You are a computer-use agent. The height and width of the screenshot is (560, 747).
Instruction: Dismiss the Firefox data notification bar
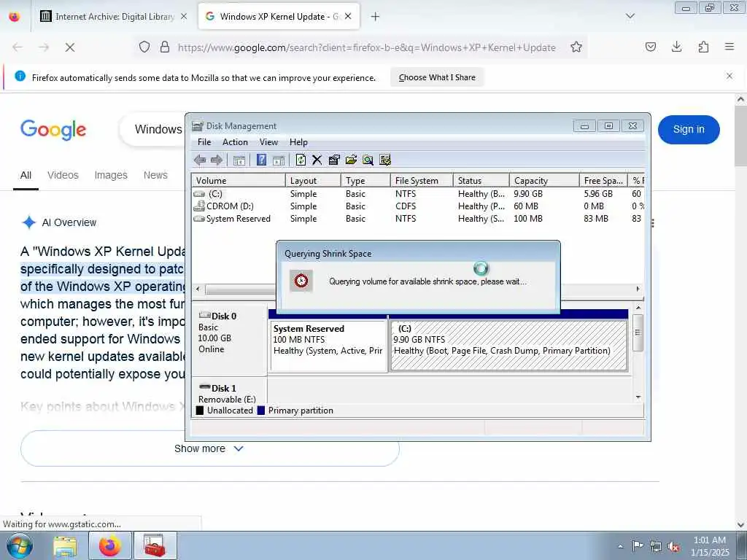coord(729,76)
